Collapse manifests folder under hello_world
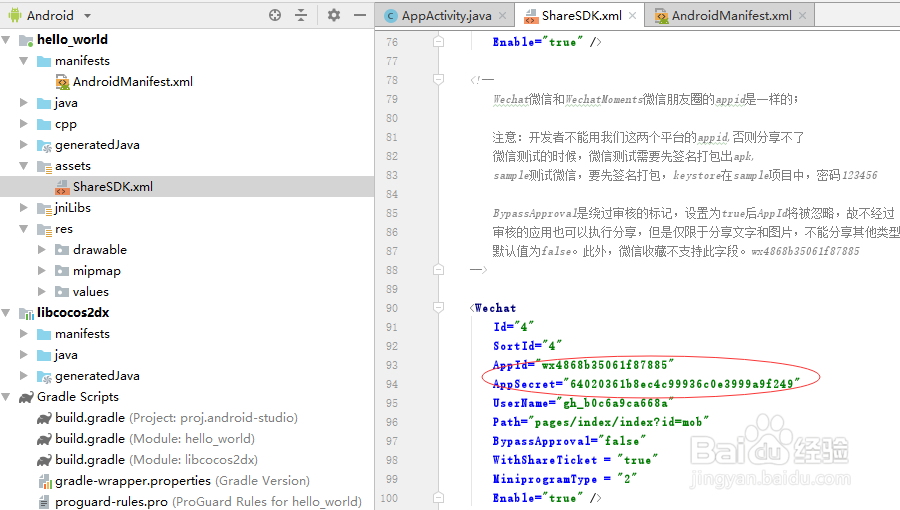This screenshot has width=900, height=510. tap(24, 61)
